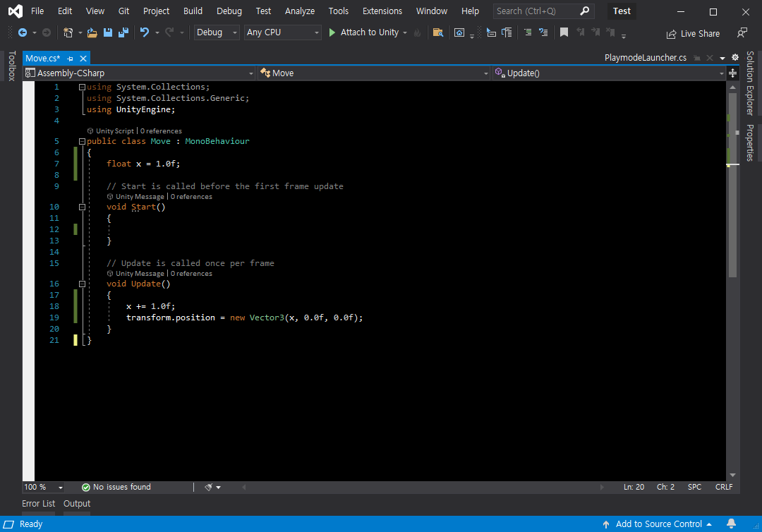Click the Hot Reload flame icon
Viewport: 762px width, 532px height.
click(x=417, y=32)
